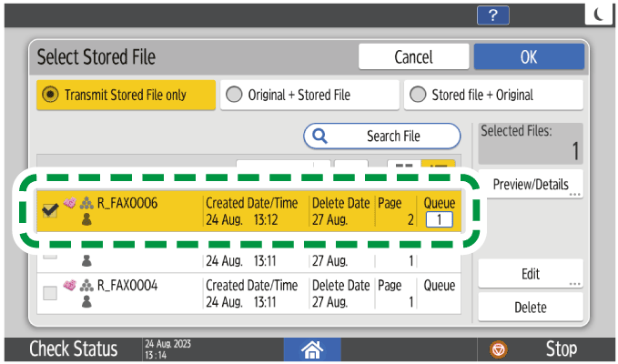Activate sleep mode moon icon
This screenshot has height=364, width=618.
coord(600,15)
